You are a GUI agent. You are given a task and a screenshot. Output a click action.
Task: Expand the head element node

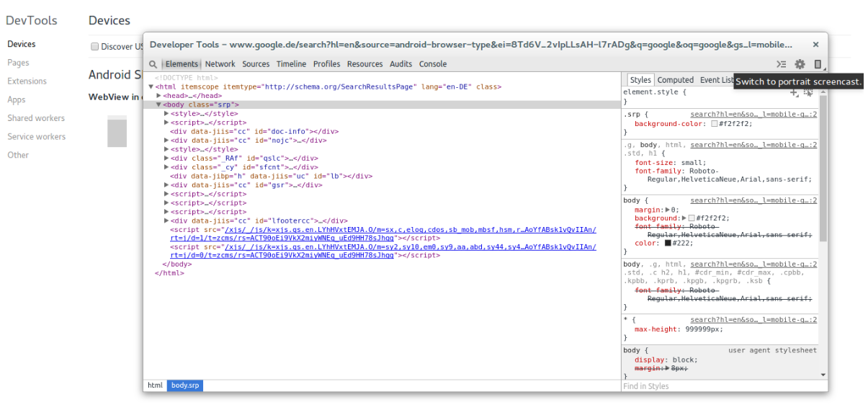click(x=160, y=96)
